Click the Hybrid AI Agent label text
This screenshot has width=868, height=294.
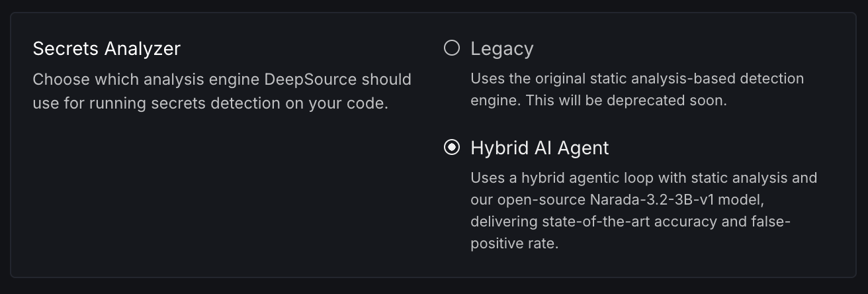[540, 148]
